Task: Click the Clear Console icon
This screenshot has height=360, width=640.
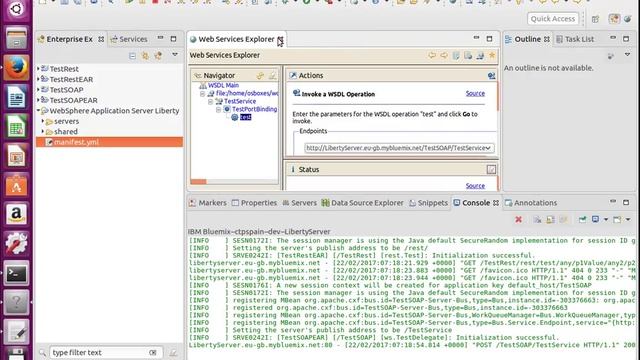Action: click(x=538, y=220)
